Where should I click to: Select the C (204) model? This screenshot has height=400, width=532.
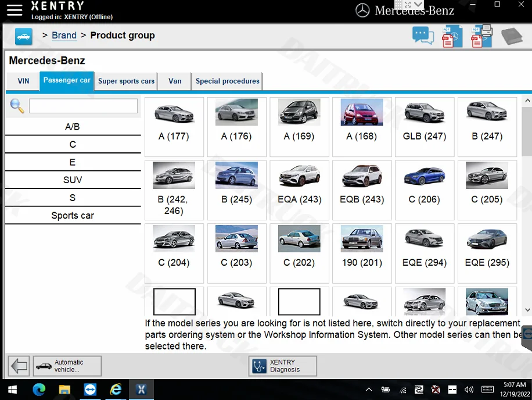point(174,253)
